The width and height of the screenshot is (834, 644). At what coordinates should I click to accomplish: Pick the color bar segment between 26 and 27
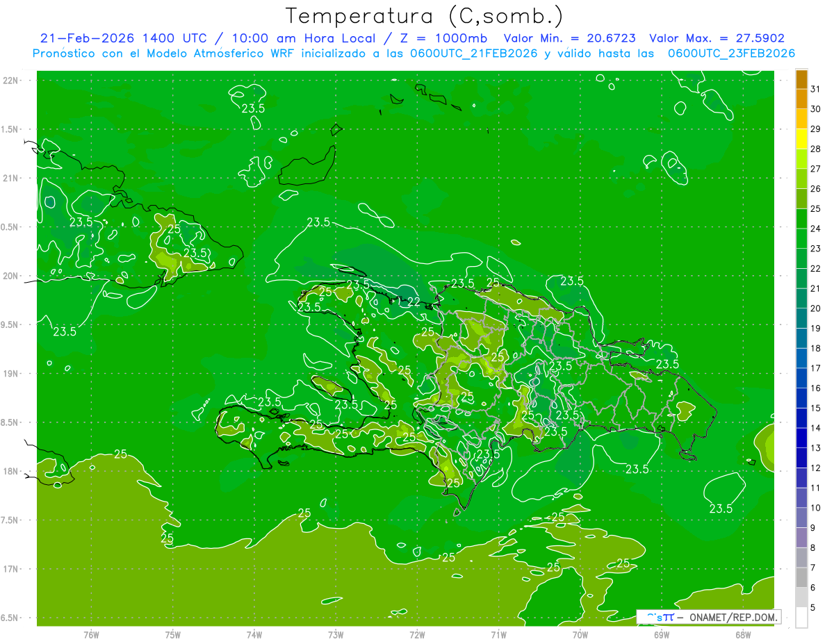(x=801, y=179)
